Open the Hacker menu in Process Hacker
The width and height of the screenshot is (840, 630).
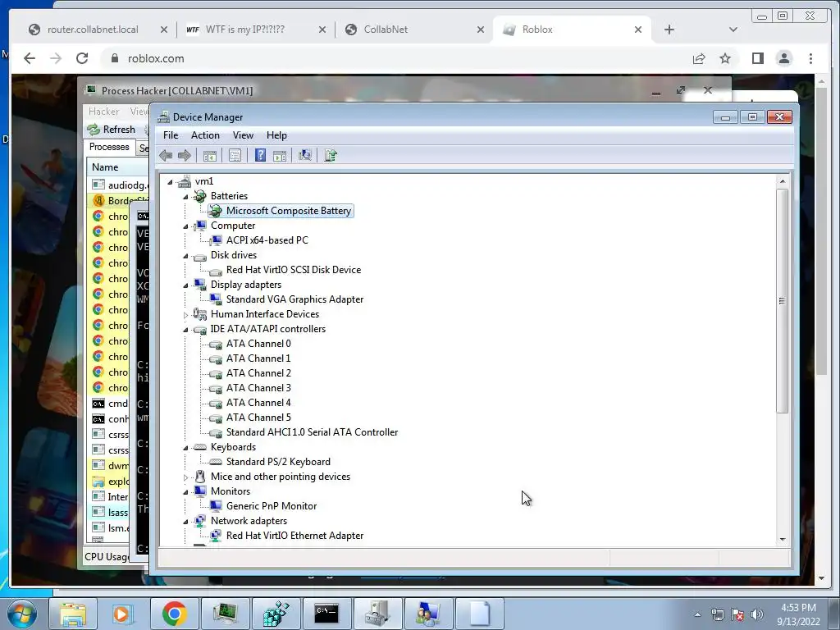click(103, 111)
